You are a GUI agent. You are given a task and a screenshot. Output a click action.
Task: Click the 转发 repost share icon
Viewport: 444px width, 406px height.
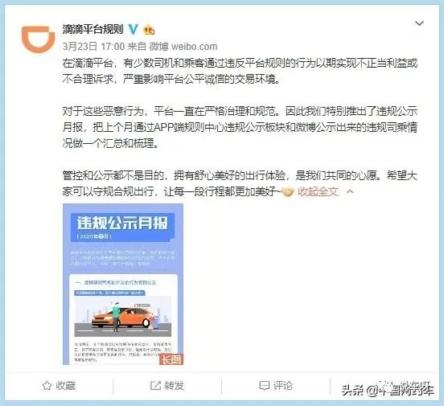pyautogui.click(x=155, y=386)
